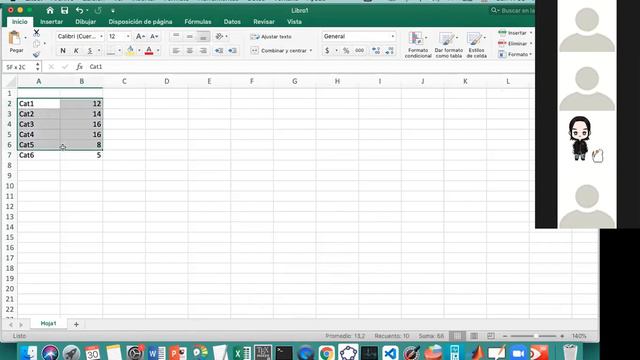The width and height of the screenshot is (640, 360).
Task: Increase decimal places
Action: [x=376, y=51]
